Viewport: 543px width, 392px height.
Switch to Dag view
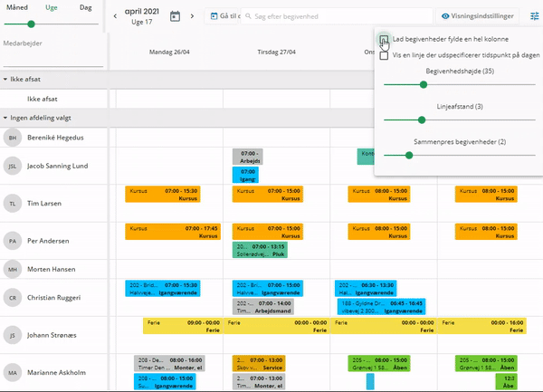[86, 7]
